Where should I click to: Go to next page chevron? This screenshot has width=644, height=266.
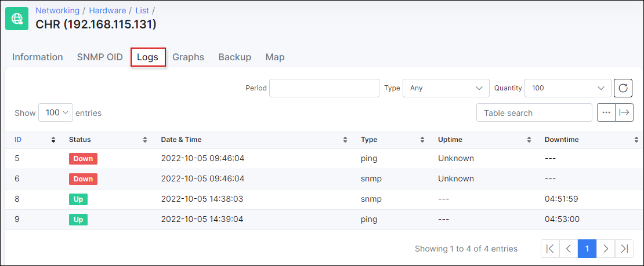[605, 249]
